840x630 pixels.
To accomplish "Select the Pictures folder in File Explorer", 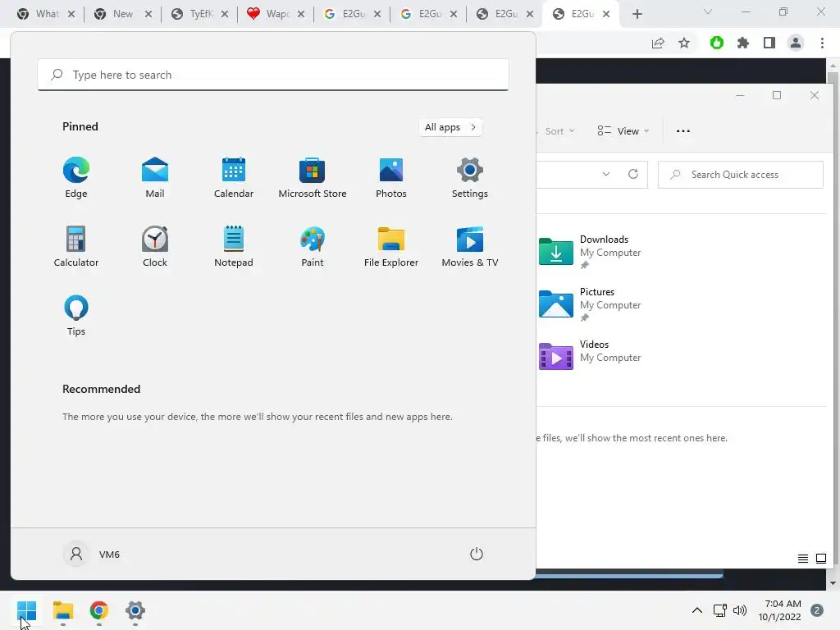I will [589, 304].
